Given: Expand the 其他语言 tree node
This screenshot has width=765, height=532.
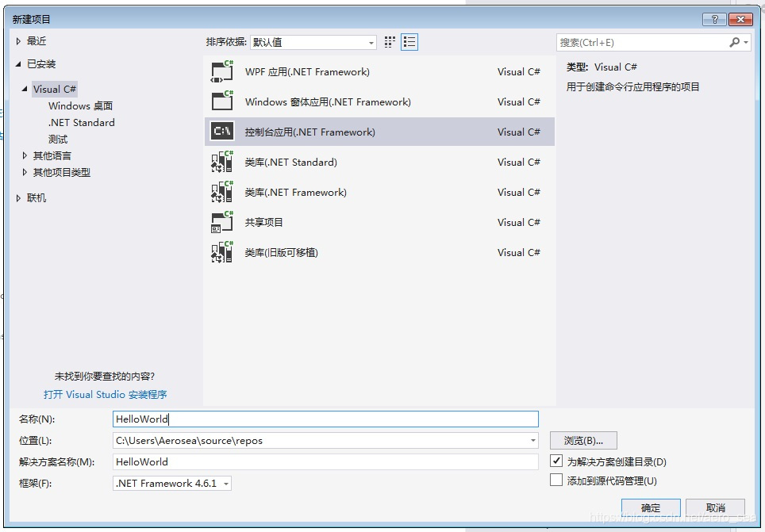Looking at the screenshot, I should point(25,155).
